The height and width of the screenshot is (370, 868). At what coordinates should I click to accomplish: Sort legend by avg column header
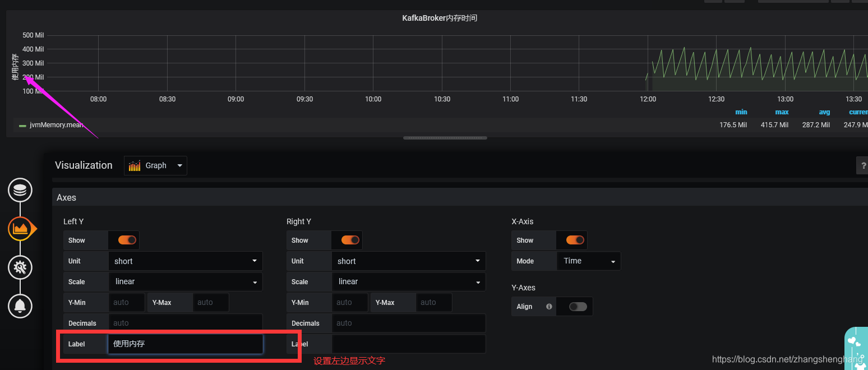824,112
